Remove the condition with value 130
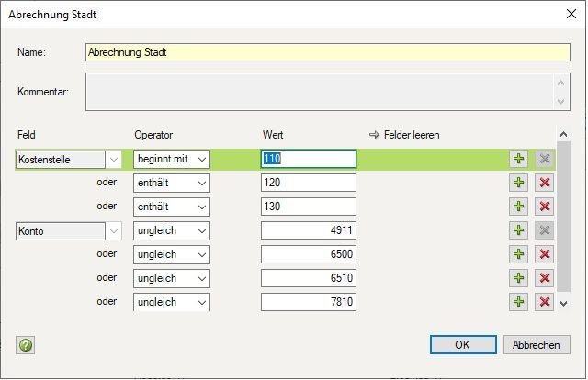This screenshot has width=588, height=380. 545,207
